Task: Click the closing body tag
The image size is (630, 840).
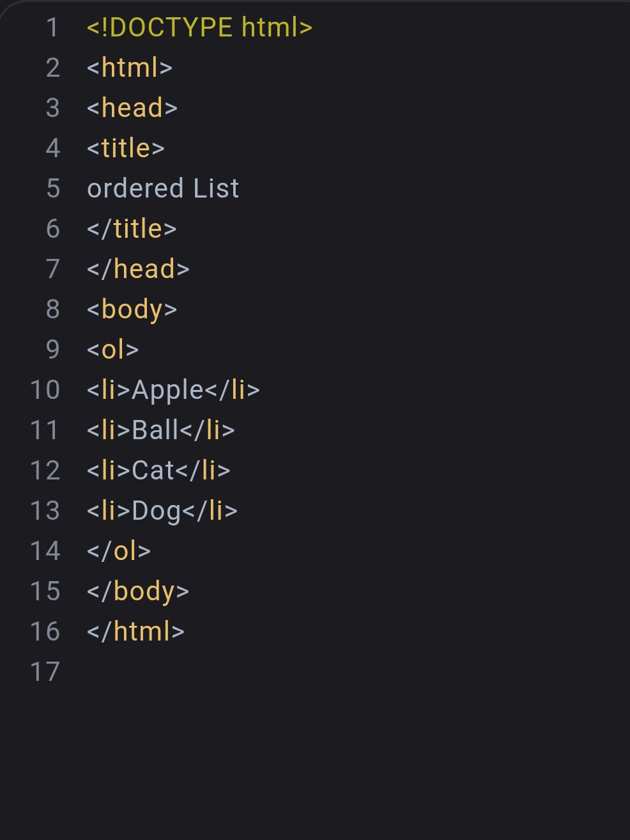Action: click(138, 591)
